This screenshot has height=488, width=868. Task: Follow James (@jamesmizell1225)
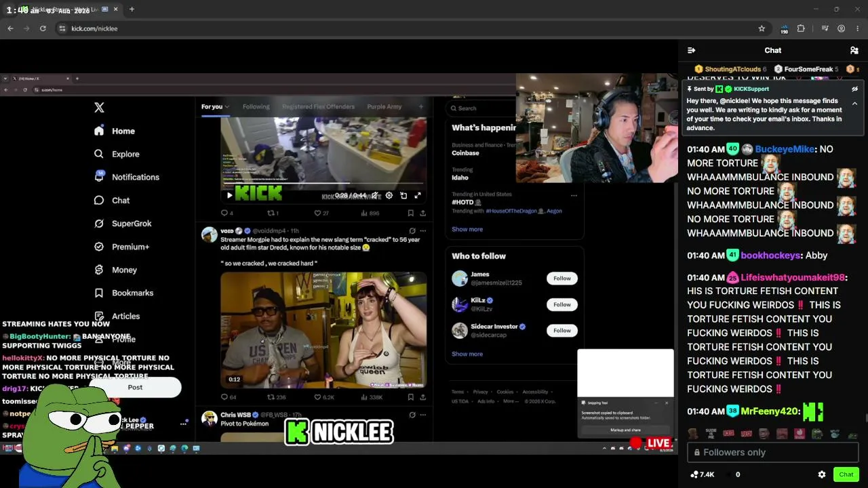(x=562, y=278)
